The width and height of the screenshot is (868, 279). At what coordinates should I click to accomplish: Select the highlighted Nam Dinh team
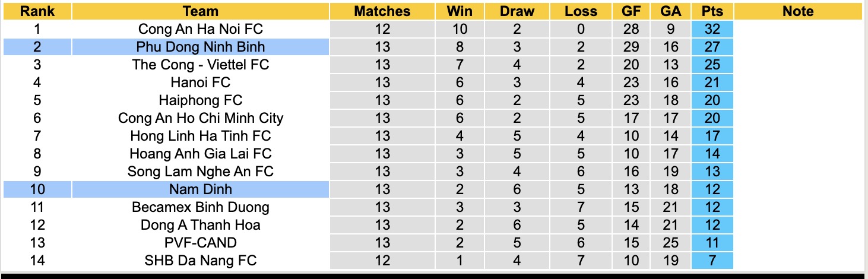(x=200, y=189)
